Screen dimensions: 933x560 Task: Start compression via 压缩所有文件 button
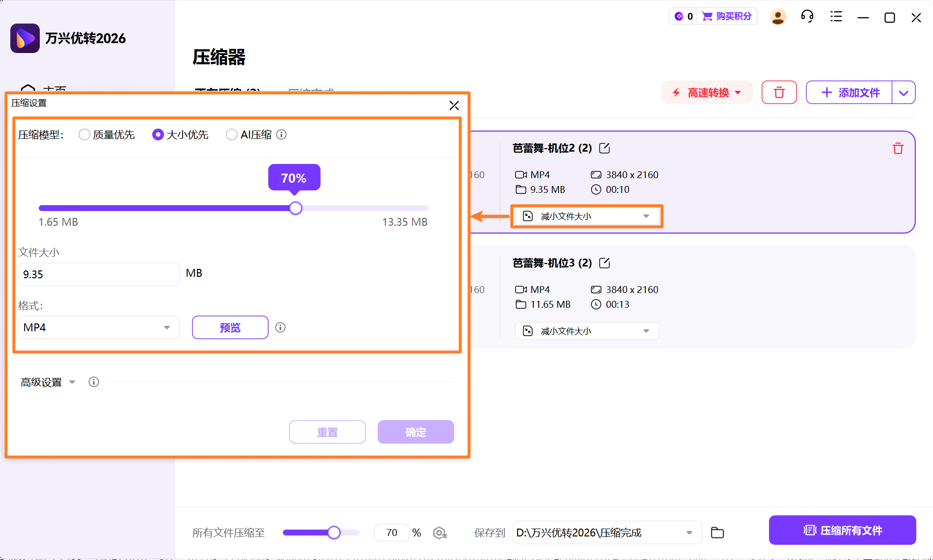(842, 531)
